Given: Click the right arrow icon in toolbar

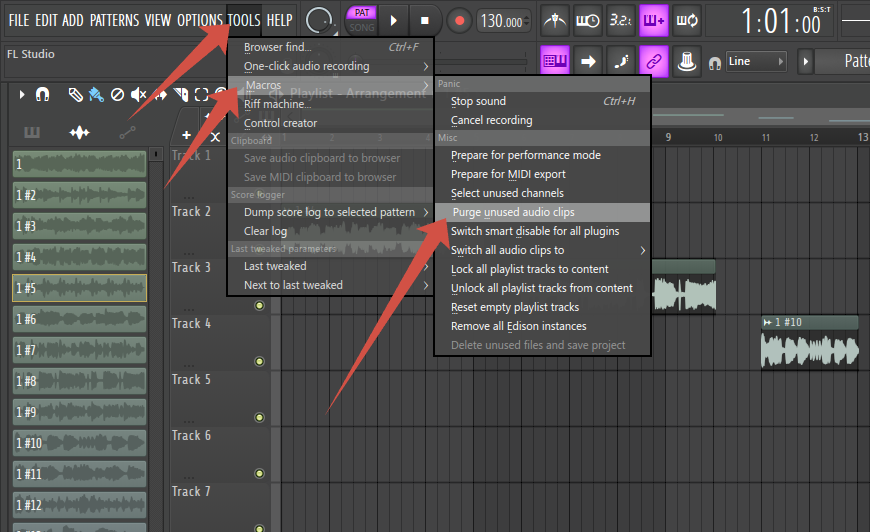Looking at the screenshot, I should 588,61.
